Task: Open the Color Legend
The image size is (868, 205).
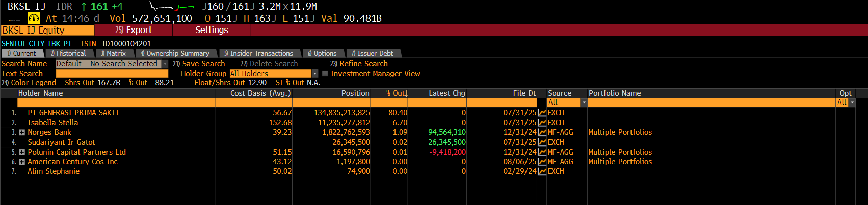Action: pyautogui.click(x=29, y=83)
